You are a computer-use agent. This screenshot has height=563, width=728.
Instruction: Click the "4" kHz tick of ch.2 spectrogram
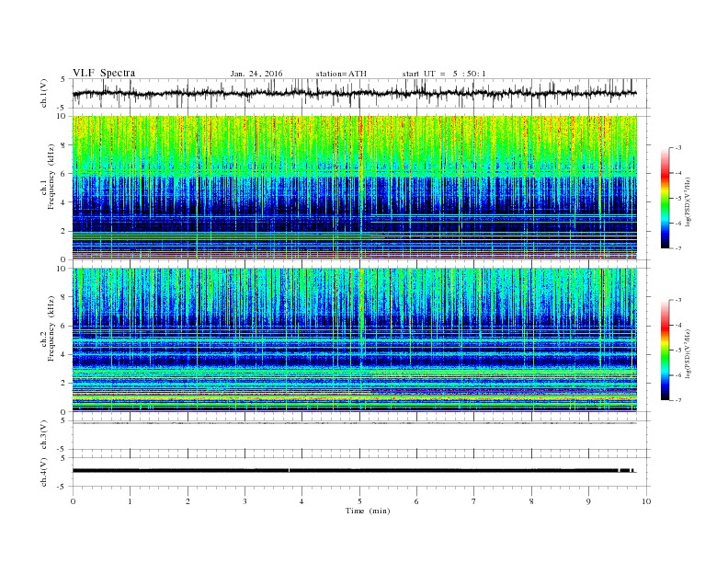tap(63, 354)
